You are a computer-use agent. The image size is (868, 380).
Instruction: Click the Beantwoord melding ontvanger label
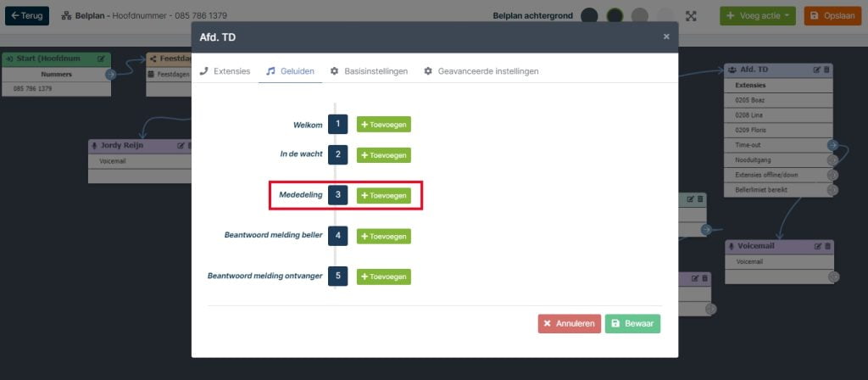264,276
